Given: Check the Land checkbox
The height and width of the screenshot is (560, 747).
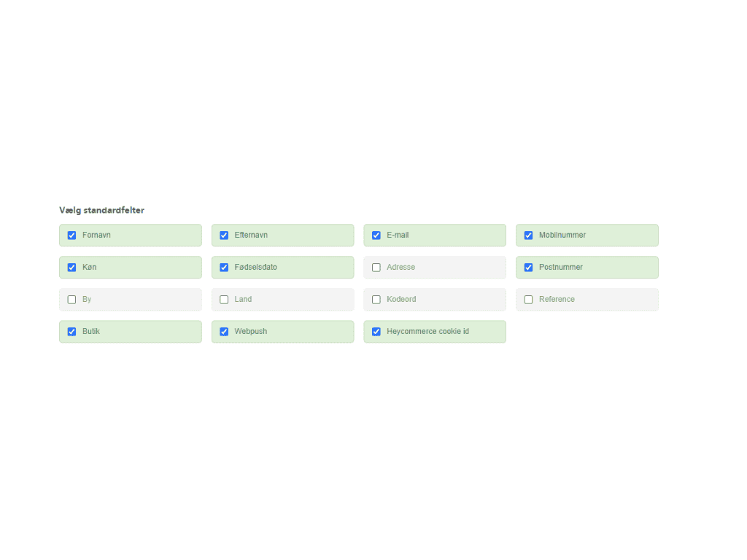Looking at the screenshot, I should point(224,300).
